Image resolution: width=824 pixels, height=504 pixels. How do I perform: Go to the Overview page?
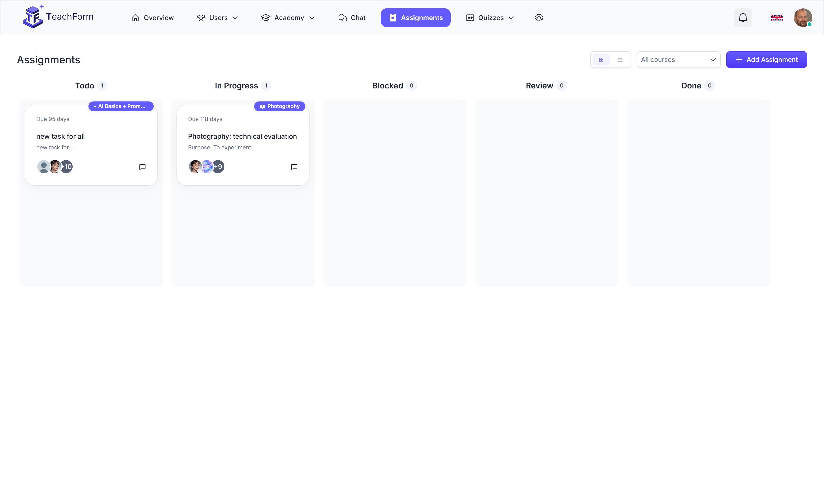click(x=152, y=18)
